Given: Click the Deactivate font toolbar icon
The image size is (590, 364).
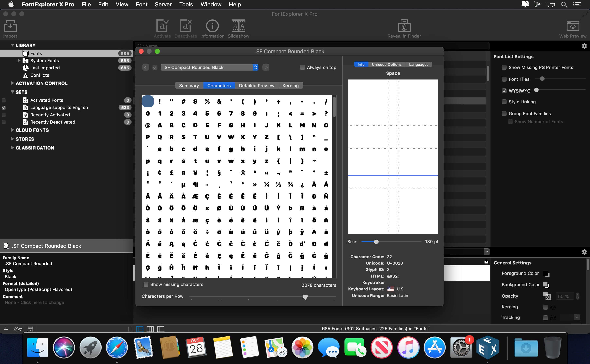Looking at the screenshot, I should pyautogui.click(x=185, y=26).
